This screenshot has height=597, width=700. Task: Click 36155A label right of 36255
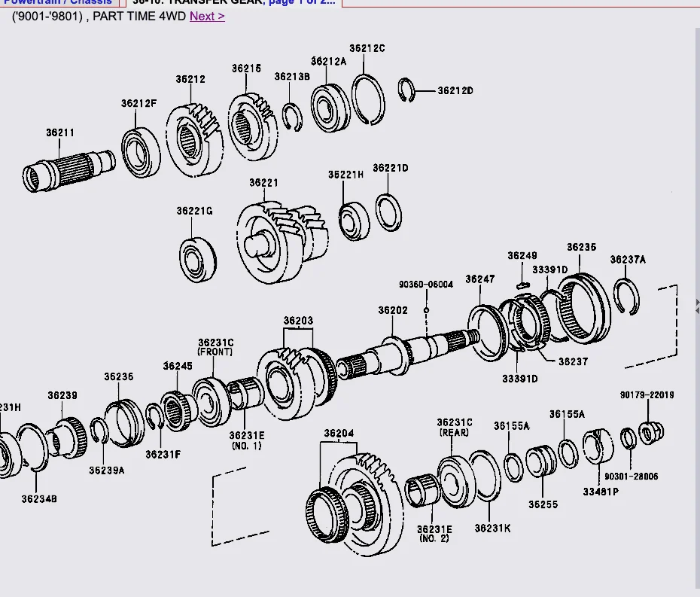tap(567, 414)
